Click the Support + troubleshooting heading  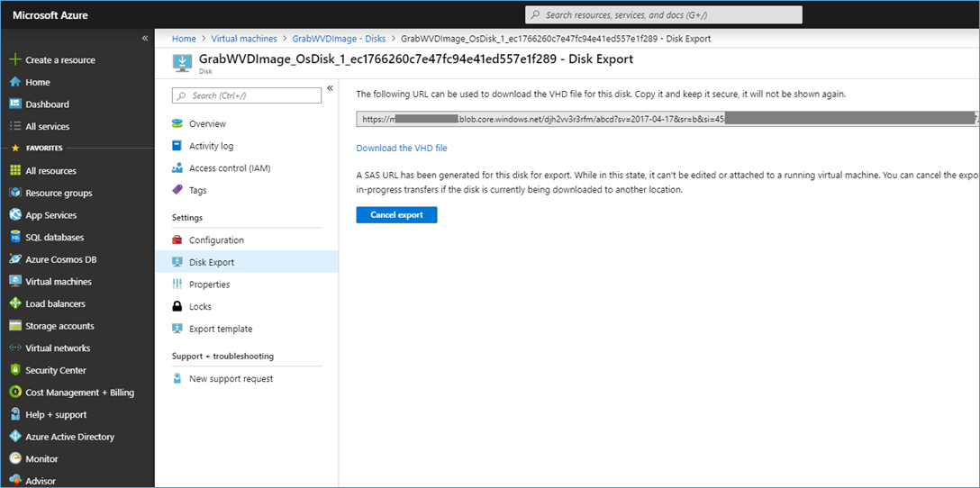coord(223,357)
